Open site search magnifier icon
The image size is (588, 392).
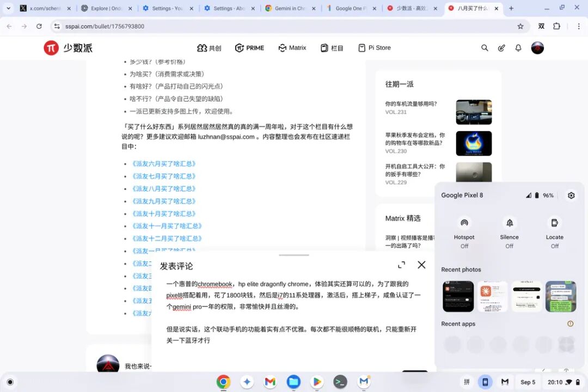pyautogui.click(x=485, y=48)
